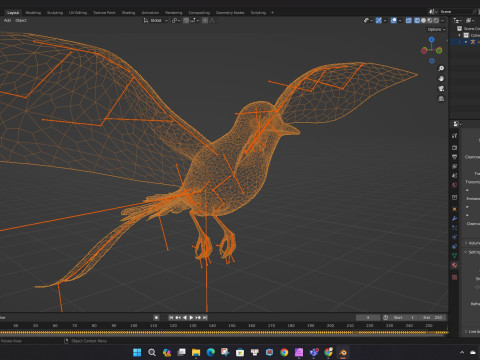Switch to material preview shading
480x360 pixels.
coord(430,20)
